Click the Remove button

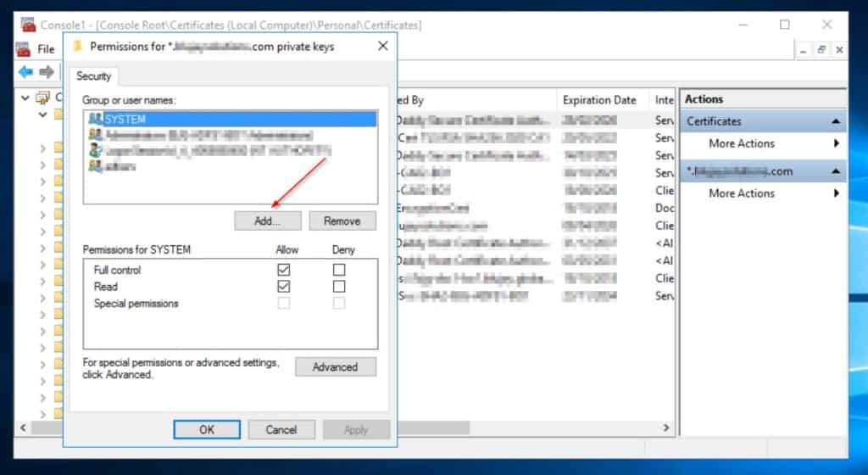tap(342, 221)
